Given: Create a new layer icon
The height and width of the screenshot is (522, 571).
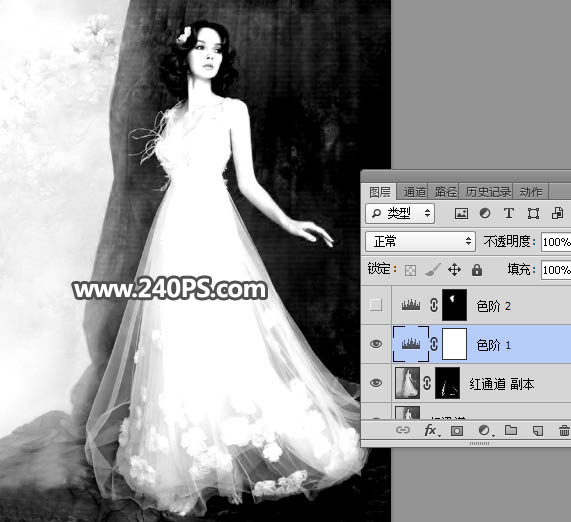Looking at the screenshot, I should click(538, 431).
